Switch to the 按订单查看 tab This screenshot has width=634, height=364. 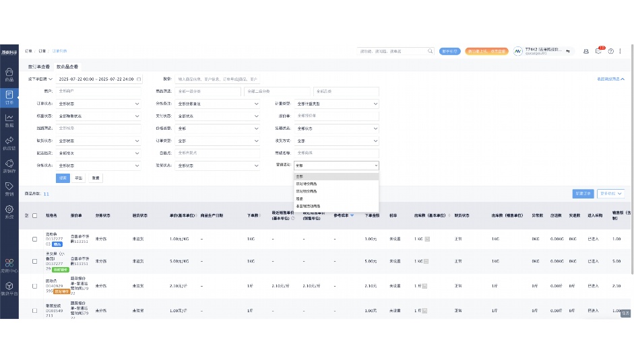click(39, 67)
